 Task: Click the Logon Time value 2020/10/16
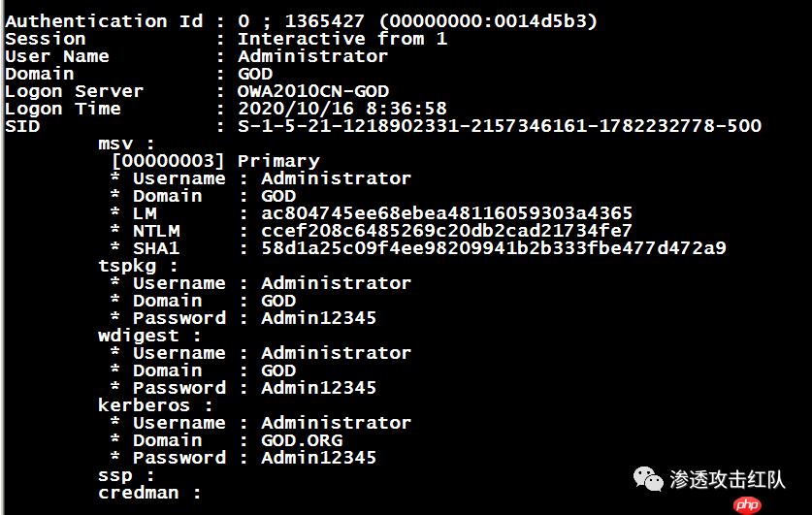(341, 109)
